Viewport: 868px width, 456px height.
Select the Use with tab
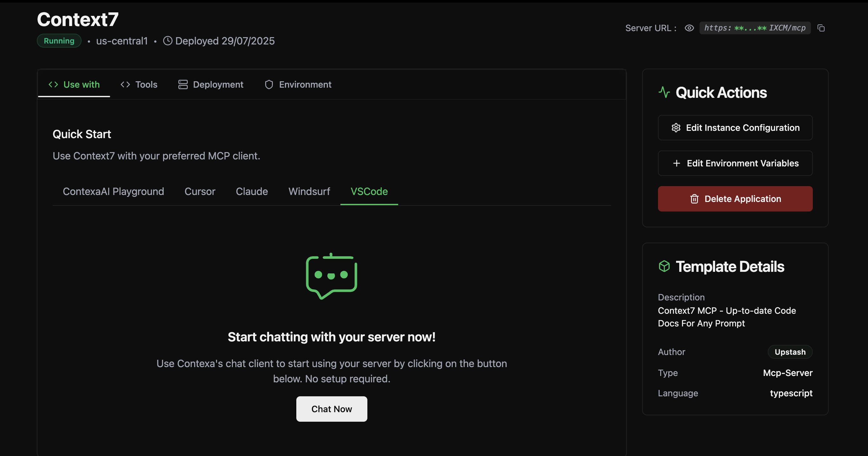74,85
